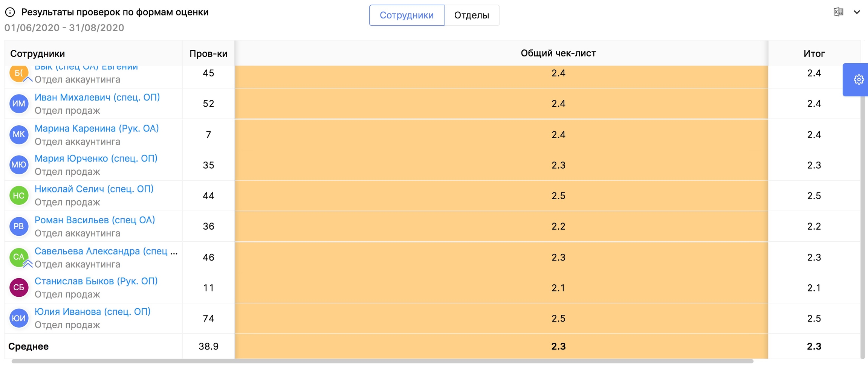Open Николай Селич employee link
This screenshot has width=868, height=366.
(94, 189)
